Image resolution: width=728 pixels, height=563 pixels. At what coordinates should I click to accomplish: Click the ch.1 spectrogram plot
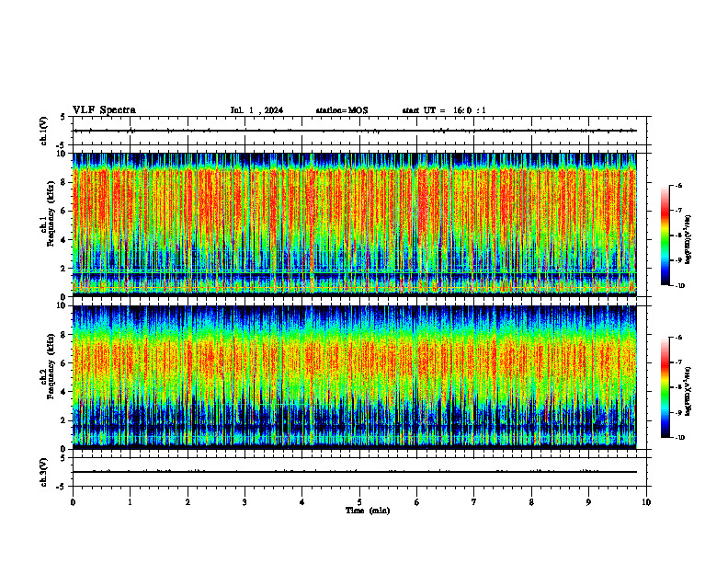354,224
